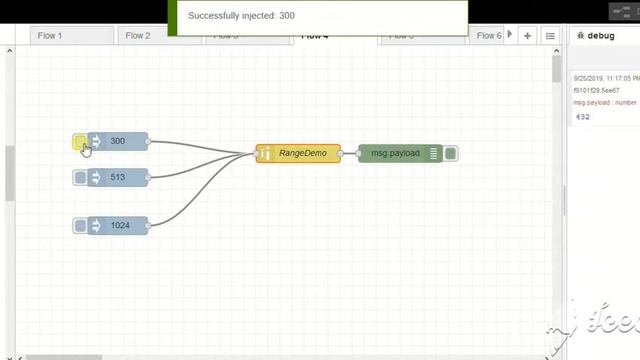Click msg payload : number label in debug

(x=605, y=103)
